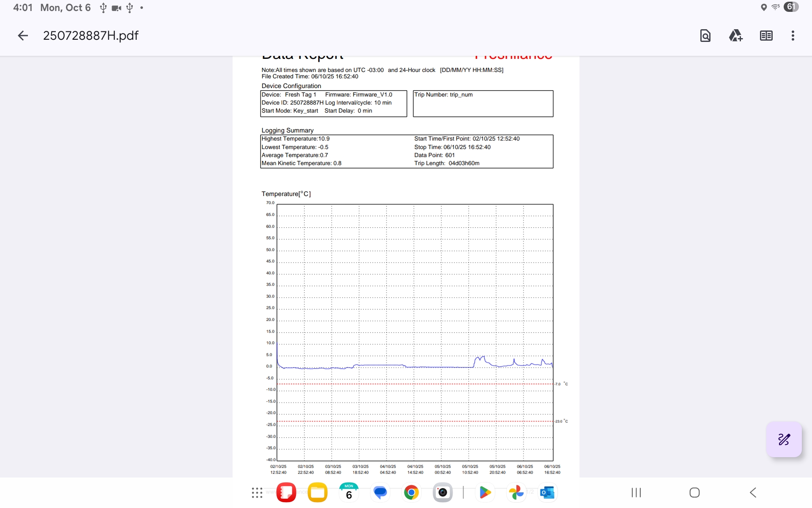Tap the purple annotate pen button
The image size is (812, 508).
point(784,439)
